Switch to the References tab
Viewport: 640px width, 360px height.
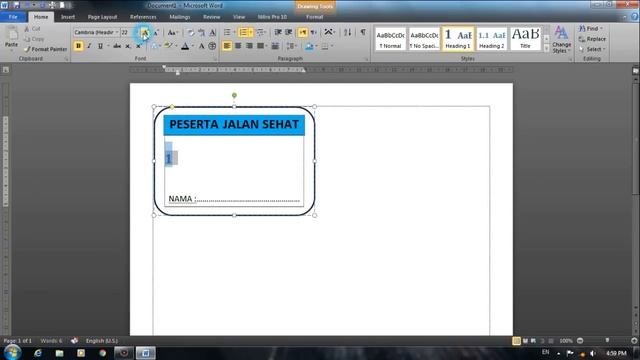click(x=143, y=17)
